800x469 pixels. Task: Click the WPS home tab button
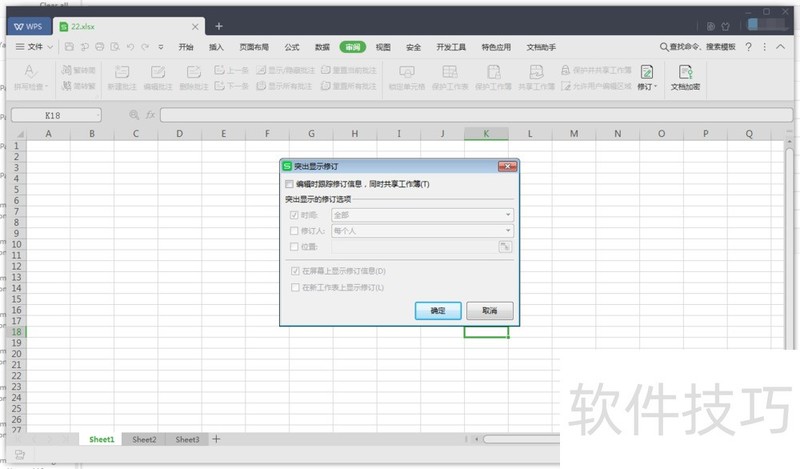[x=29, y=27]
